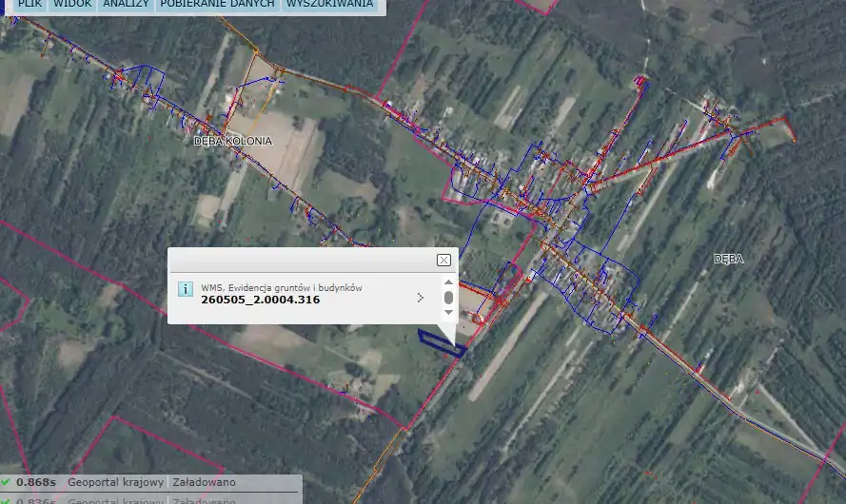Image resolution: width=846 pixels, height=504 pixels.
Task: Open the PLIK menu
Action: (30, 5)
